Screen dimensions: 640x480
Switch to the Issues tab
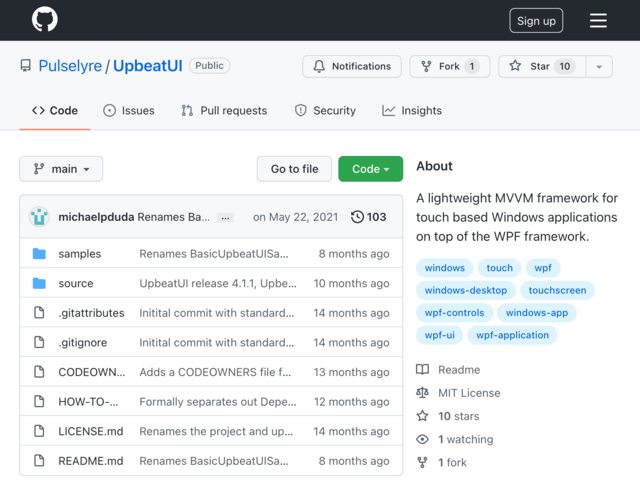(x=129, y=111)
